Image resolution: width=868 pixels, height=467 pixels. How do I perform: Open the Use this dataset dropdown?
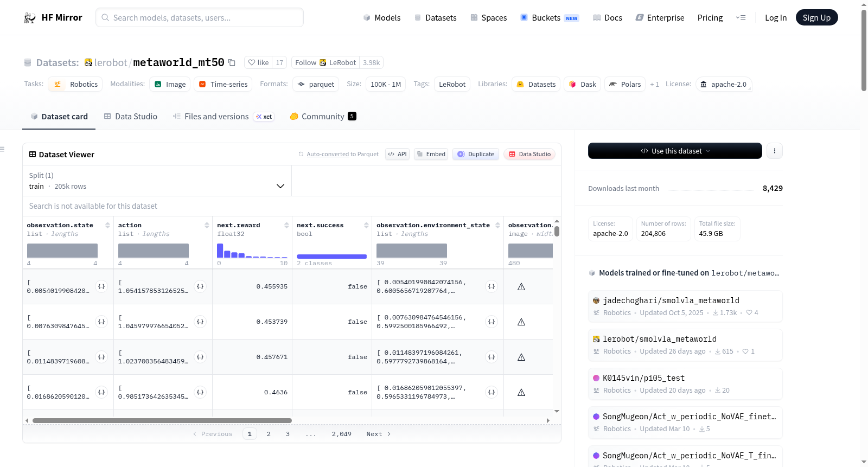point(675,151)
